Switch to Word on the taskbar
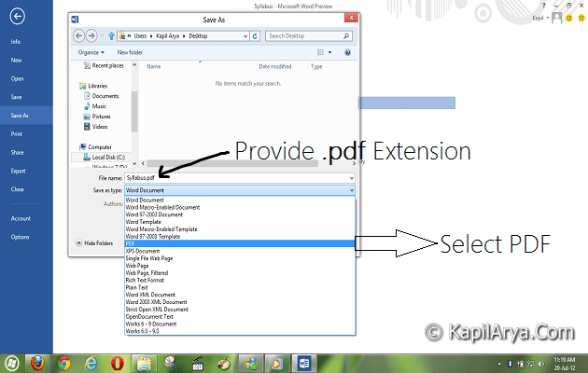This screenshot has width=588, height=373. [303, 364]
